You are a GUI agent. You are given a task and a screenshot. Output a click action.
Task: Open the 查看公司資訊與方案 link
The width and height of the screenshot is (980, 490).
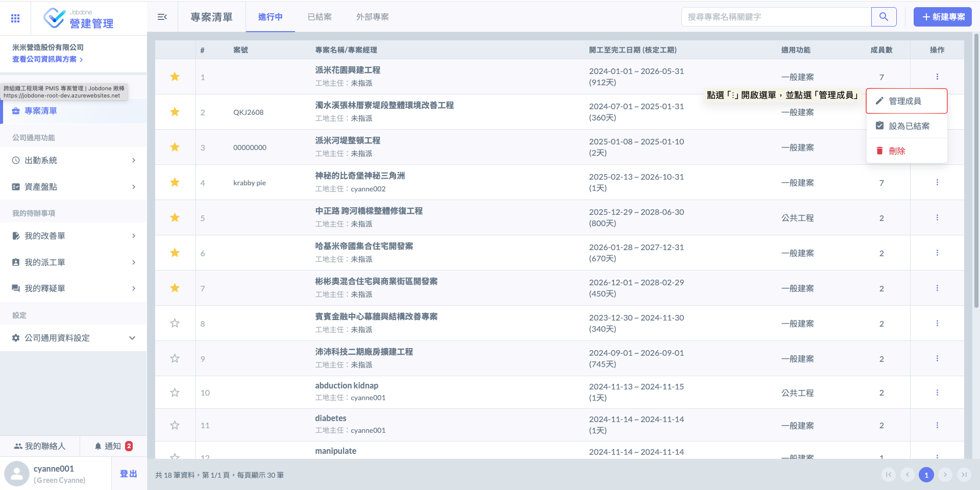[47, 59]
